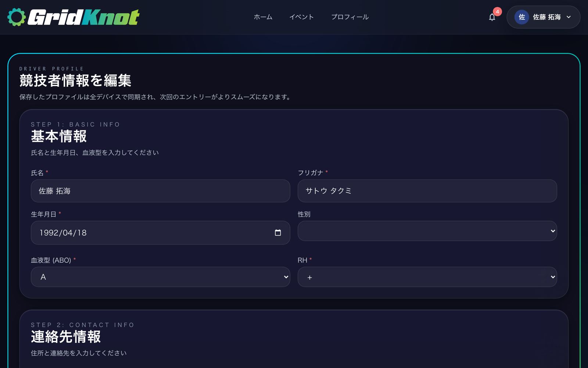The height and width of the screenshot is (368, 588).
Task: Click the 住所と連絡先を入力してください text
Action: (x=79, y=353)
